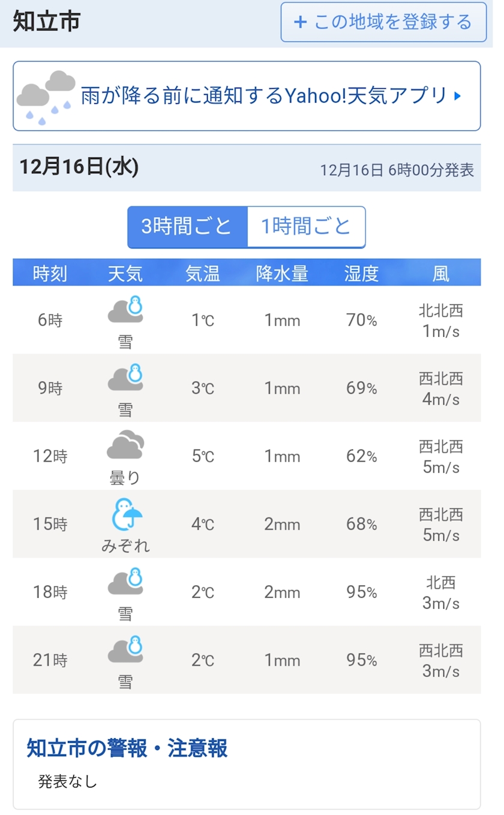
Task: Select the 降水量 column header
Action: 282,274
